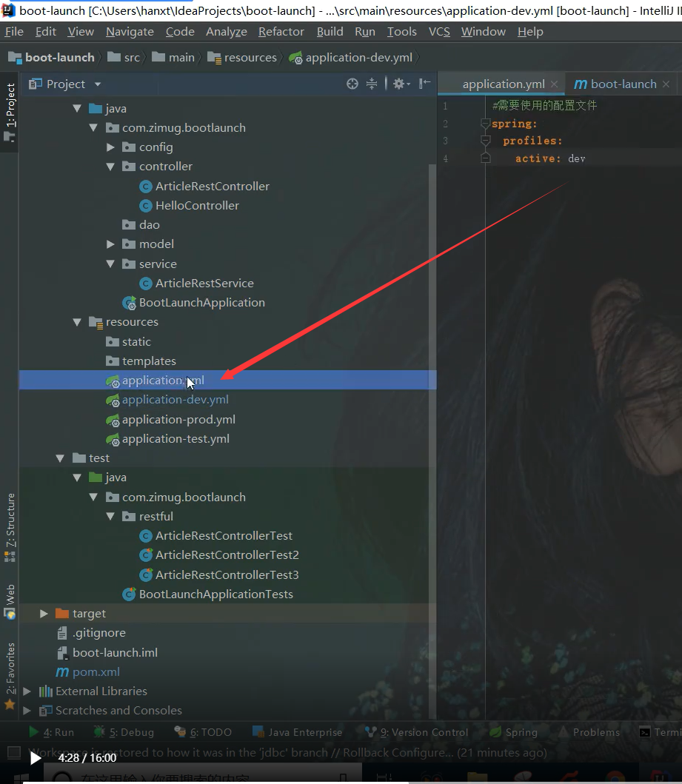The image size is (682, 784).
Task: Expand the config package
Action: 110,147
